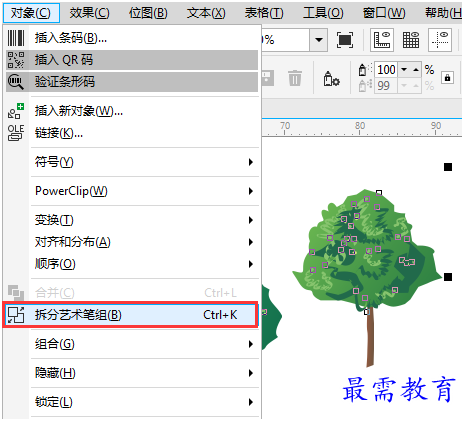This screenshot has height=421, width=464.
Task: Click the black selection handle right of the tree
Action: coord(448,277)
